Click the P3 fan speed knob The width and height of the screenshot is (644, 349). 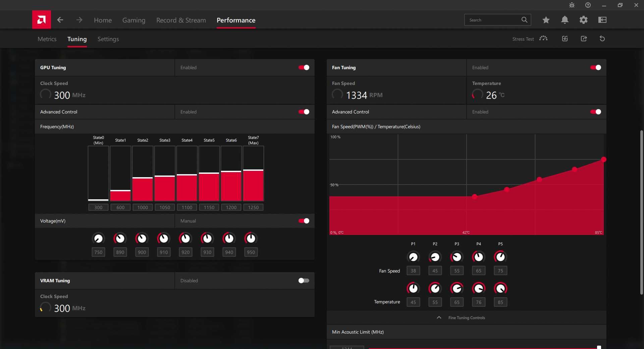457,257
